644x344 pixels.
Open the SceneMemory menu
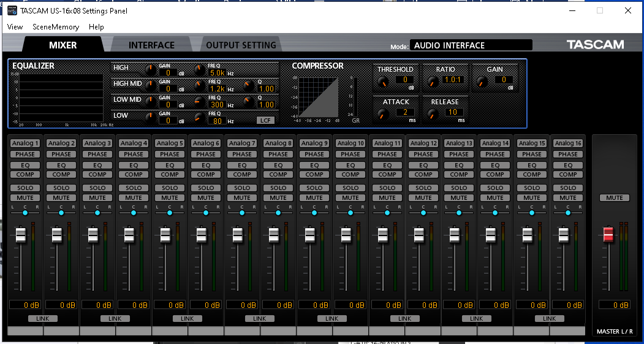pyautogui.click(x=56, y=27)
